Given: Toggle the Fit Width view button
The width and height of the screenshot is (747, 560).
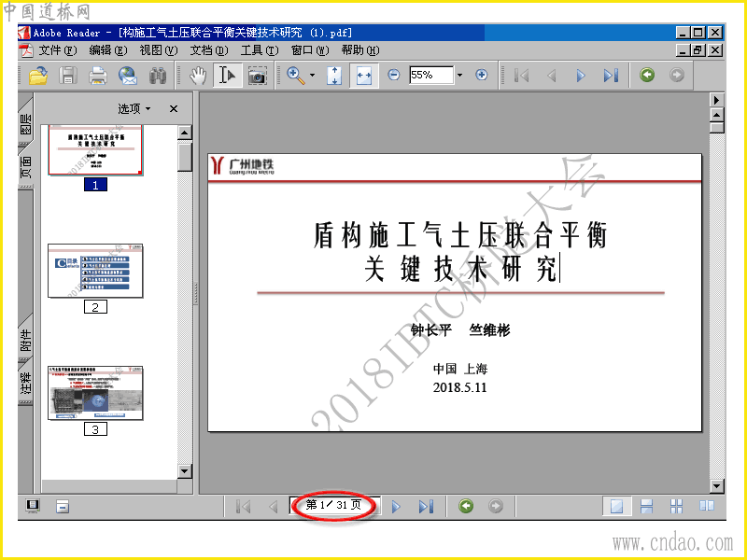Looking at the screenshot, I should point(364,76).
